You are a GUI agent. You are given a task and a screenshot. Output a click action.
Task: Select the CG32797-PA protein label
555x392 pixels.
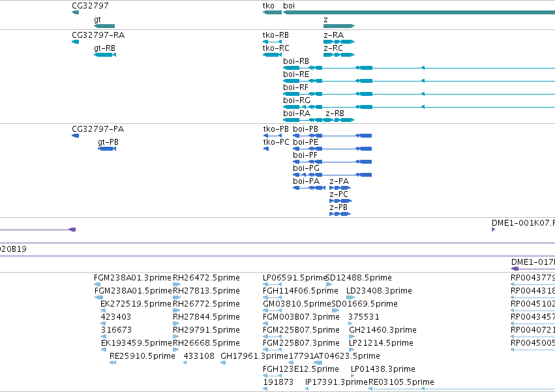click(x=98, y=129)
